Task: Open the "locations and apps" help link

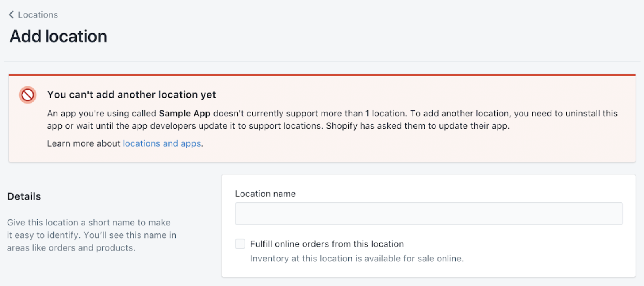Action: [162, 143]
